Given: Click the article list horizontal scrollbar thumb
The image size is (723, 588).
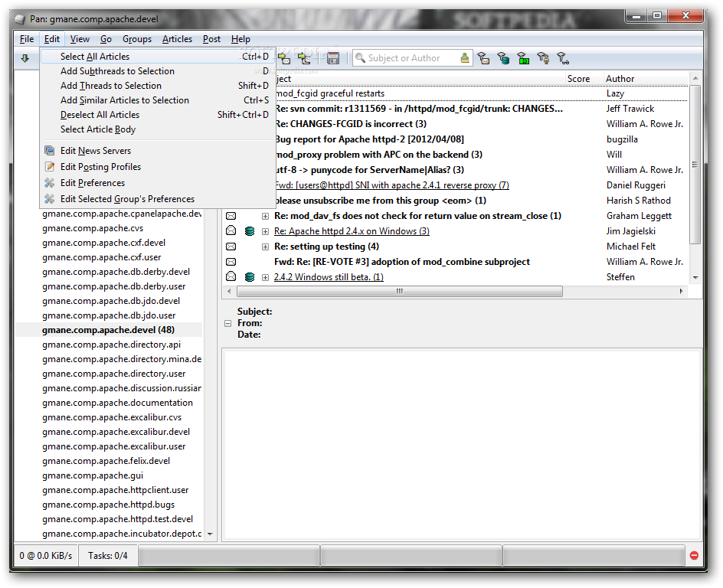Looking at the screenshot, I should pyautogui.click(x=399, y=291).
